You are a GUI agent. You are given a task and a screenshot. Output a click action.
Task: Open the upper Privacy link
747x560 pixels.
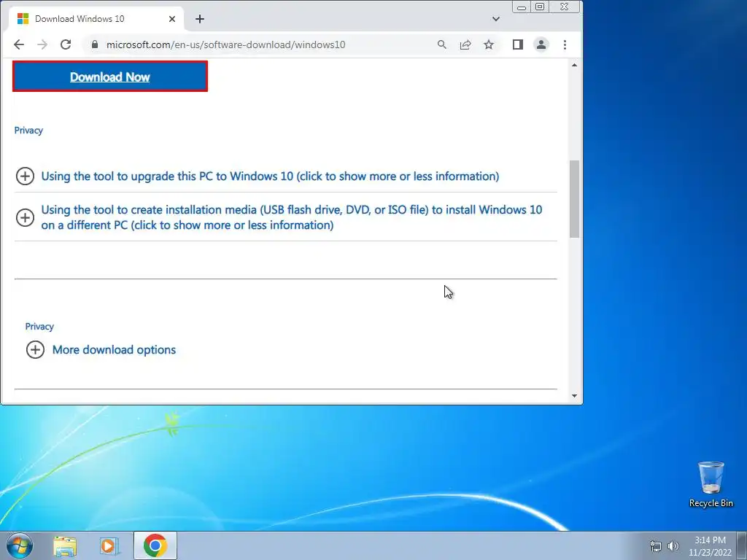28,131
